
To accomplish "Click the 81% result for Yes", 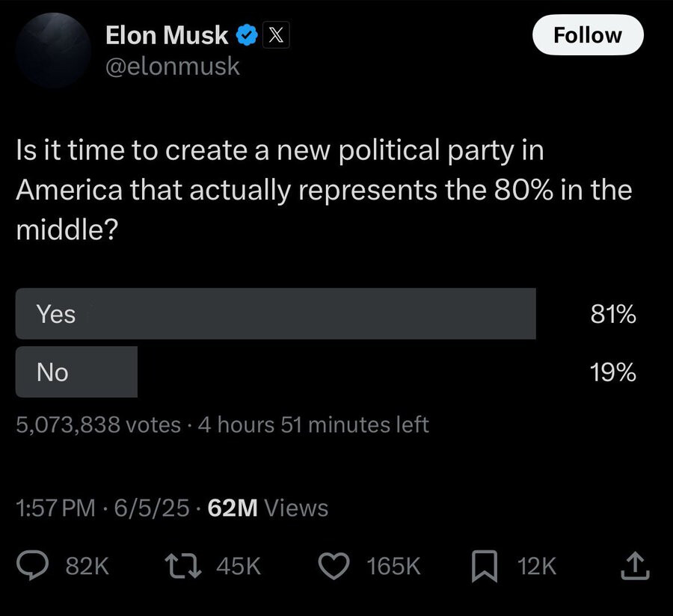I will (x=613, y=314).
